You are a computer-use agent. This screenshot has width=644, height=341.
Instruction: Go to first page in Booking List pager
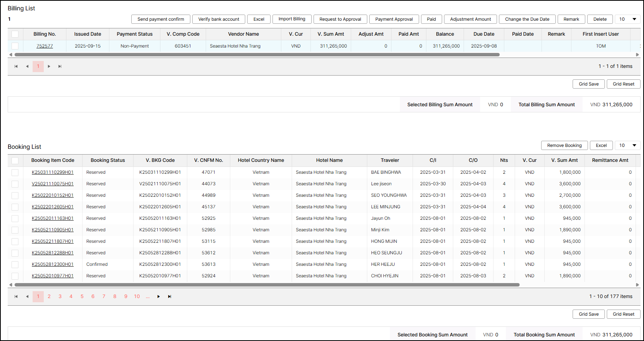coord(16,297)
